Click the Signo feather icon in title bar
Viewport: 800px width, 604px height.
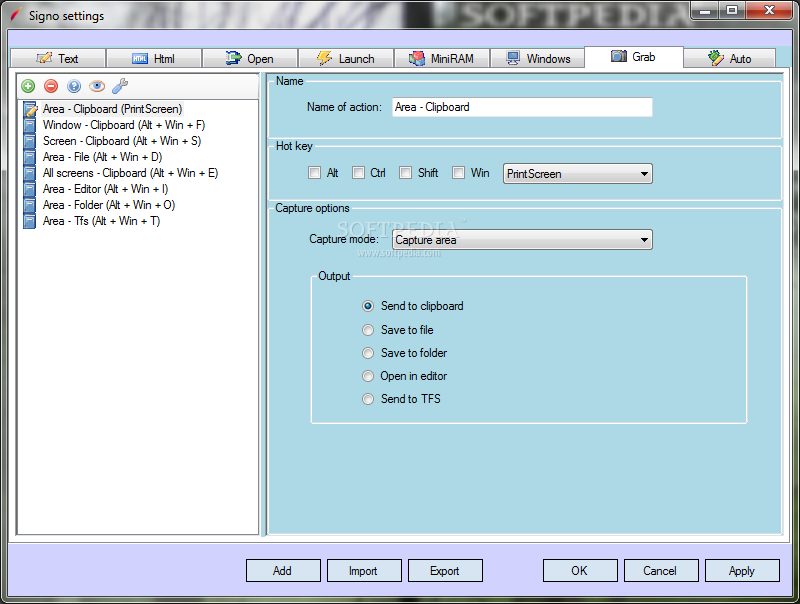[16, 16]
